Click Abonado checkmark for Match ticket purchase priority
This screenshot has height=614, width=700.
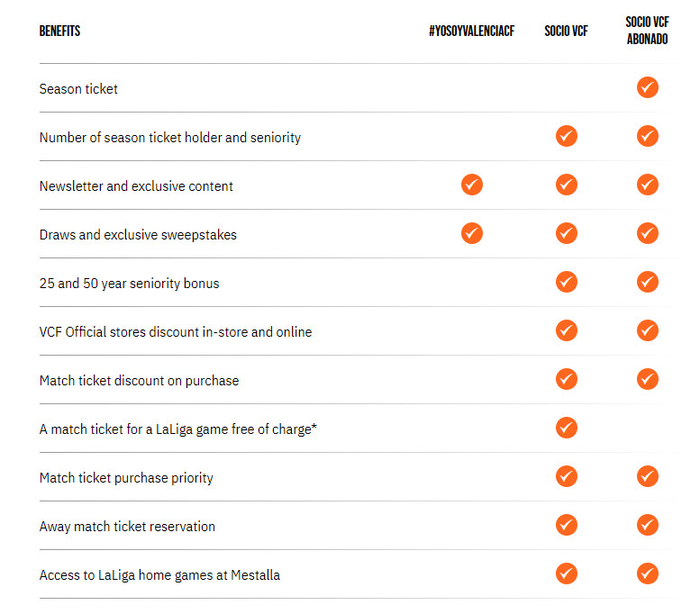coord(648,476)
